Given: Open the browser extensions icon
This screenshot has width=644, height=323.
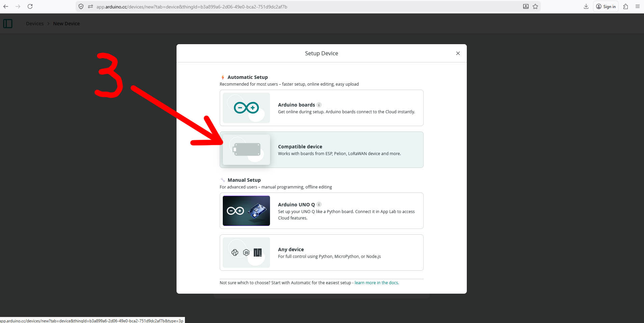Looking at the screenshot, I should click(x=626, y=6).
